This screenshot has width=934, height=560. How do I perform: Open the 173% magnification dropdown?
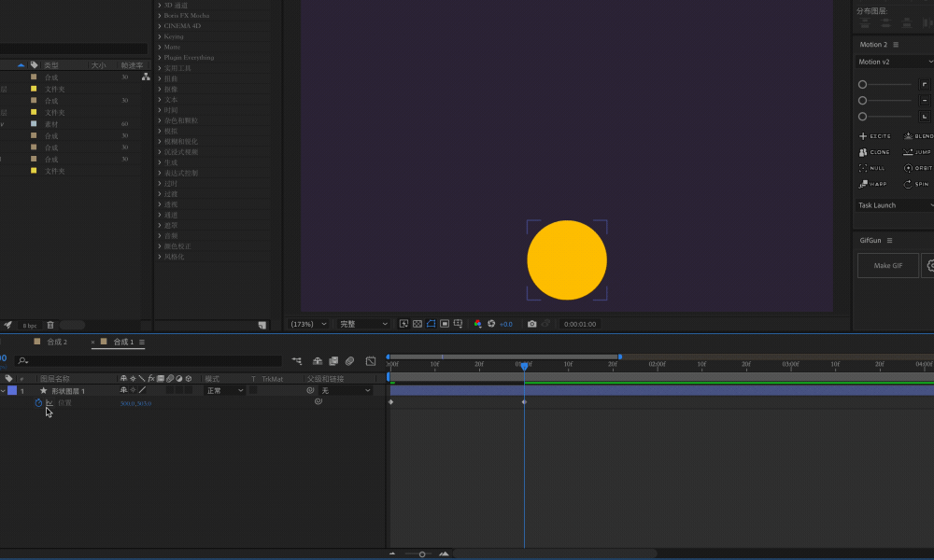[308, 324]
